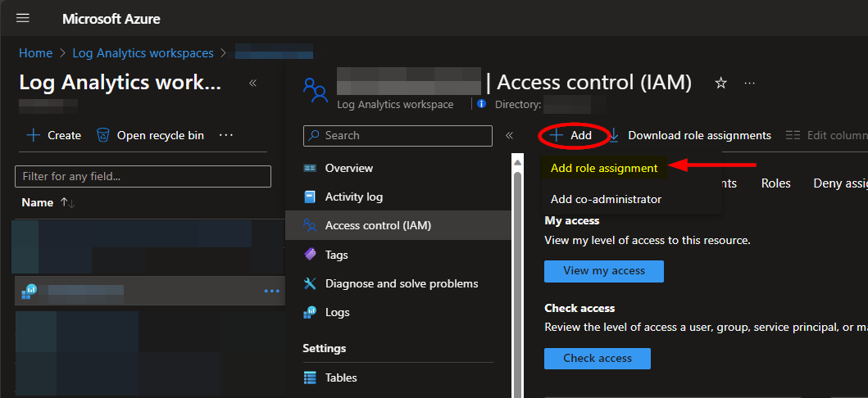Click the Edit columns icon
This screenshot has width=868, height=398.
click(793, 135)
